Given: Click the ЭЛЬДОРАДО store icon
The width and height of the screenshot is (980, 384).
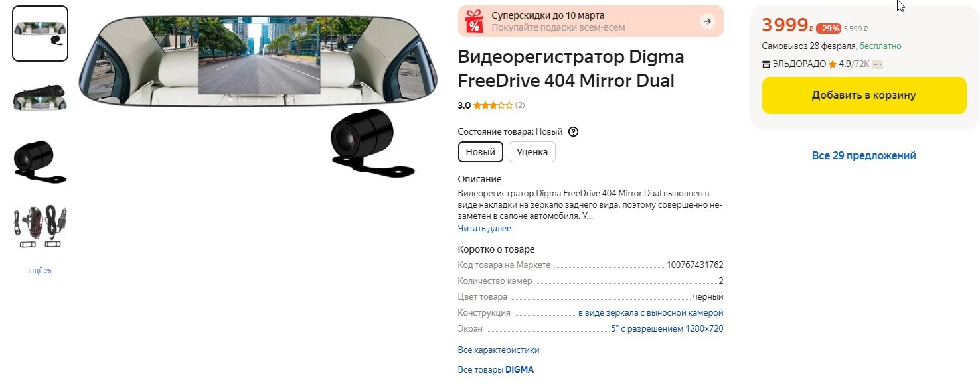Looking at the screenshot, I should click(766, 64).
